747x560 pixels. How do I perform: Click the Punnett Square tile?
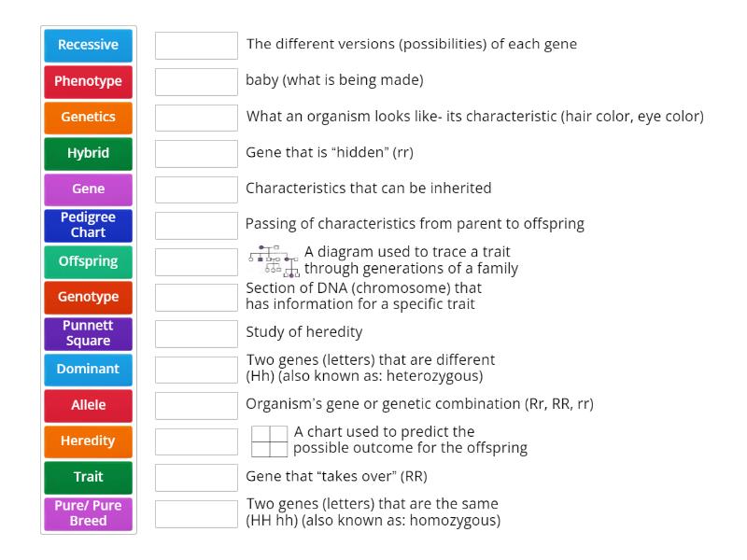point(88,333)
